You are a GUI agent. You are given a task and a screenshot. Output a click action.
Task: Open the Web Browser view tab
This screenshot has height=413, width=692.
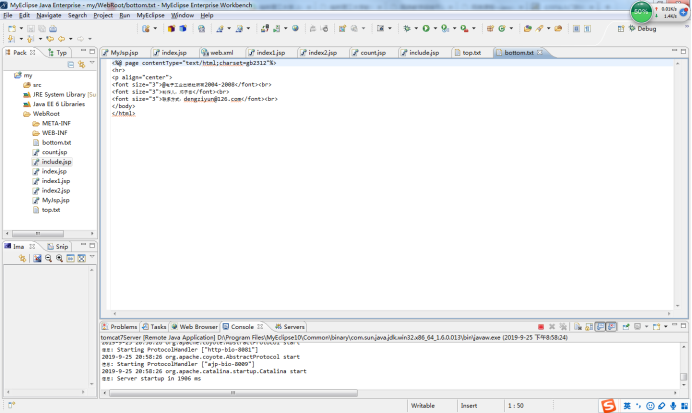click(195, 327)
